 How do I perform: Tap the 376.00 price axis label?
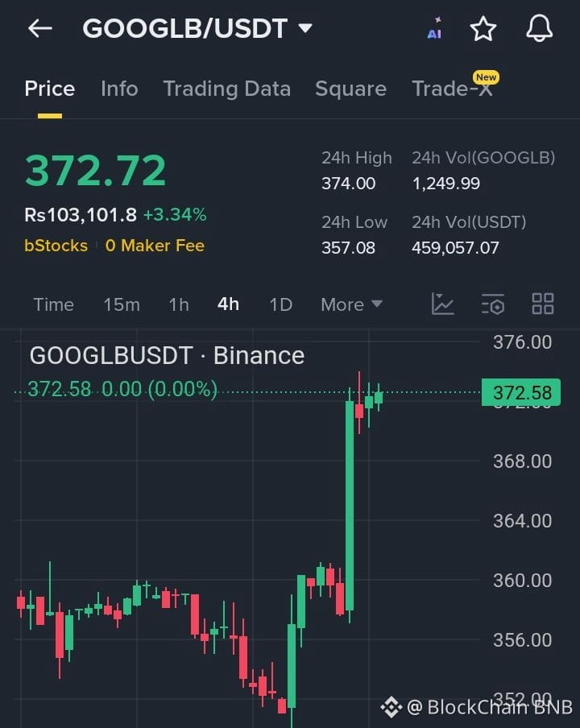pyautogui.click(x=523, y=342)
